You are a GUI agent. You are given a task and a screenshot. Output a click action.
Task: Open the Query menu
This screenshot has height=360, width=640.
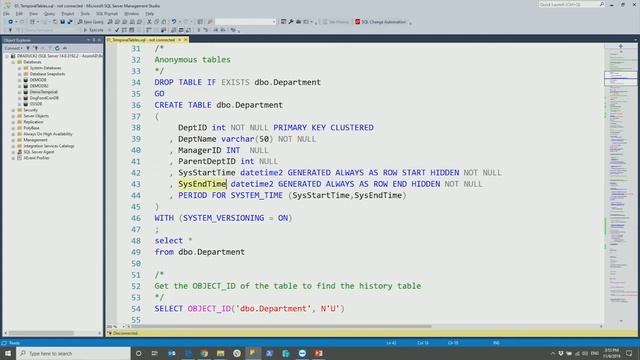49,13
